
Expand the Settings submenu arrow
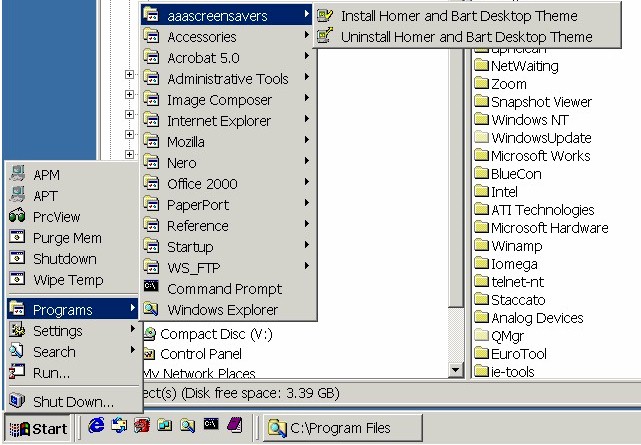132,329
